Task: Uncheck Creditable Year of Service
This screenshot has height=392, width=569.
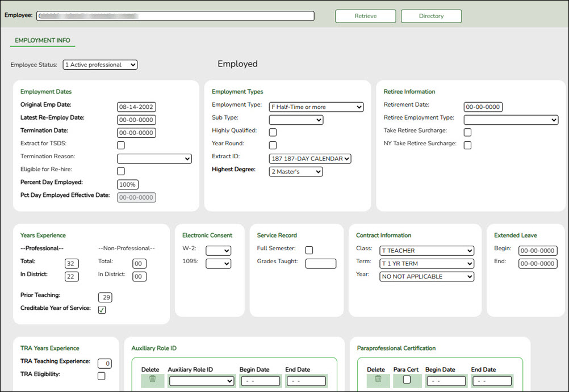Action: point(102,310)
